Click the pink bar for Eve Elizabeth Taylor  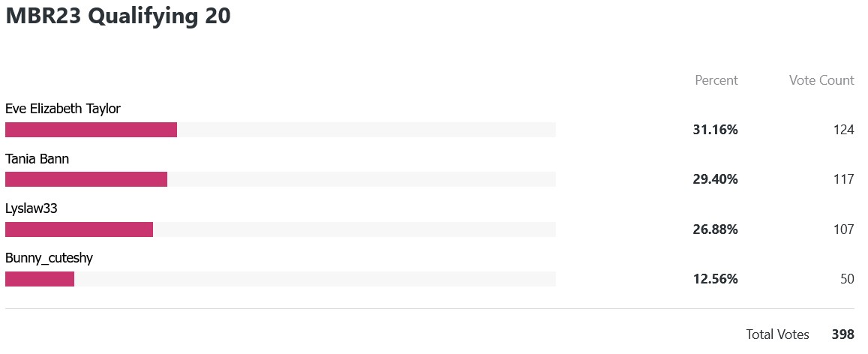[x=92, y=130]
